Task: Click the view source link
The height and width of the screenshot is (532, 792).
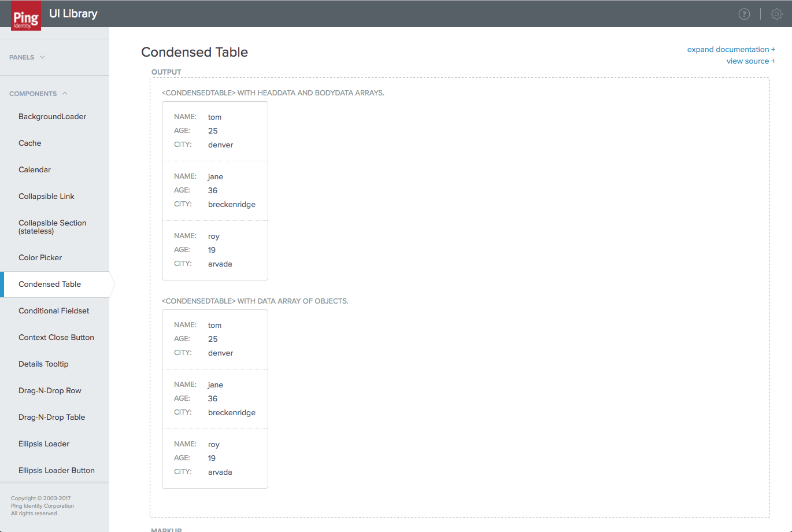Action: click(750, 61)
